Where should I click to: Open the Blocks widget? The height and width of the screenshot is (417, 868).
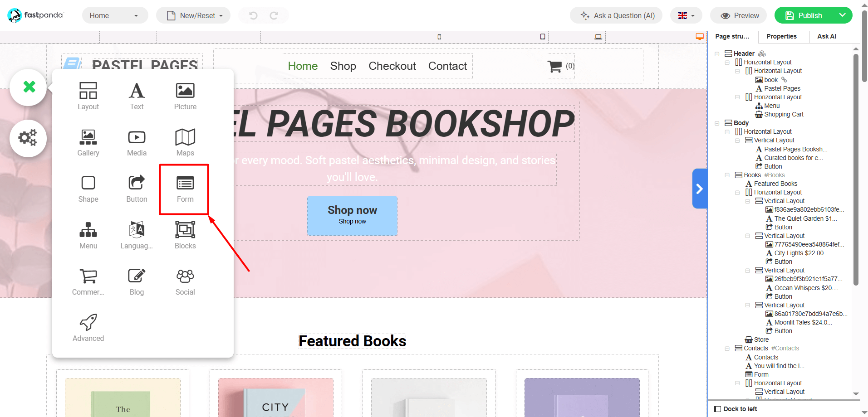click(x=185, y=234)
